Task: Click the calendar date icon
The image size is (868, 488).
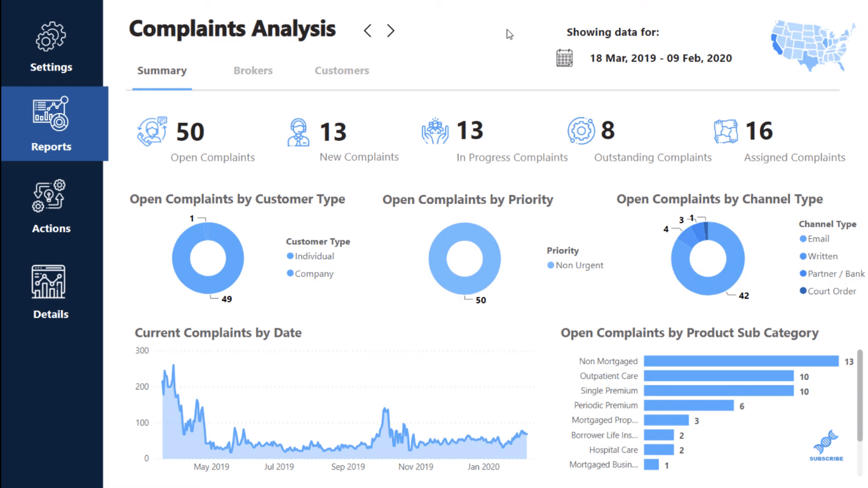Action: [564, 58]
